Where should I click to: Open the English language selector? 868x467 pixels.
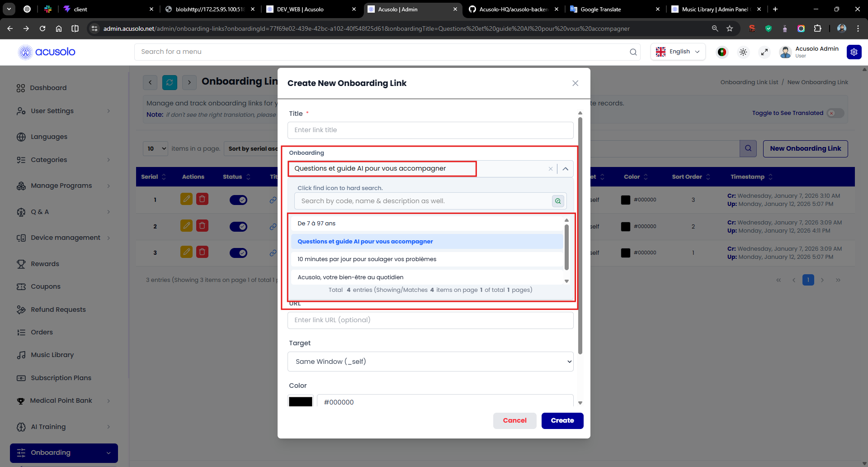[678, 52]
